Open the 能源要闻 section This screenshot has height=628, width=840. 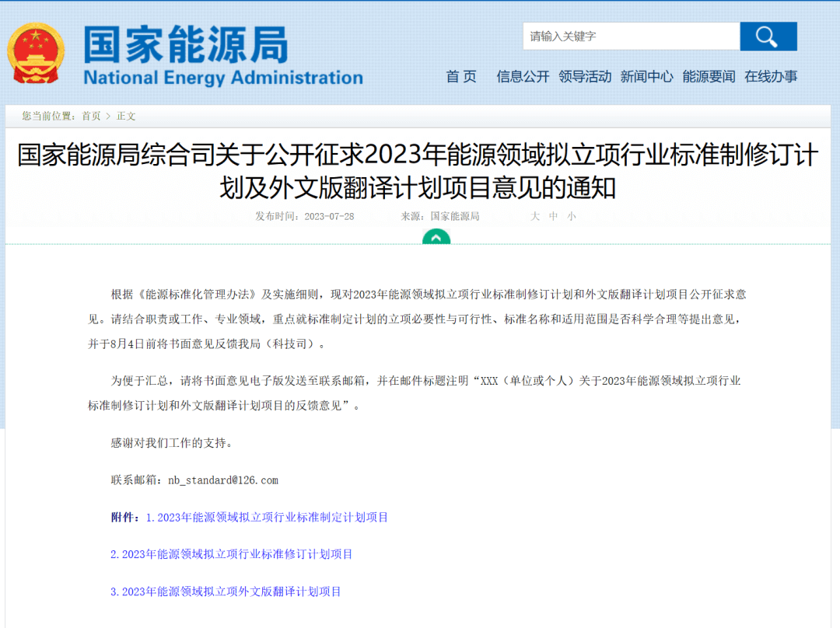(x=708, y=77)
